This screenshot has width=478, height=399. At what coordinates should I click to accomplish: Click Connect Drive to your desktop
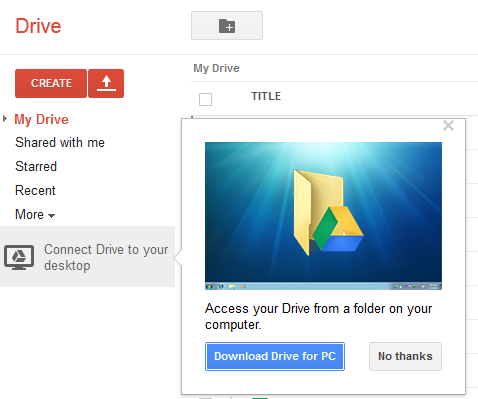tap(87, 257)
